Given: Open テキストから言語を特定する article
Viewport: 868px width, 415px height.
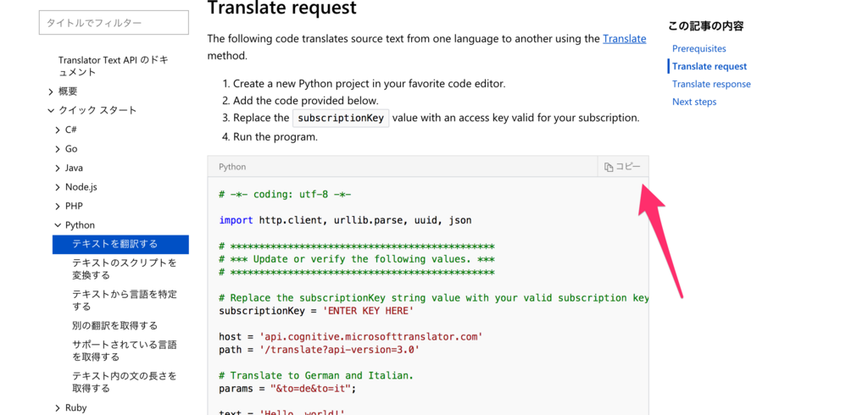Looking at the screenshot, I should [124, 300].
